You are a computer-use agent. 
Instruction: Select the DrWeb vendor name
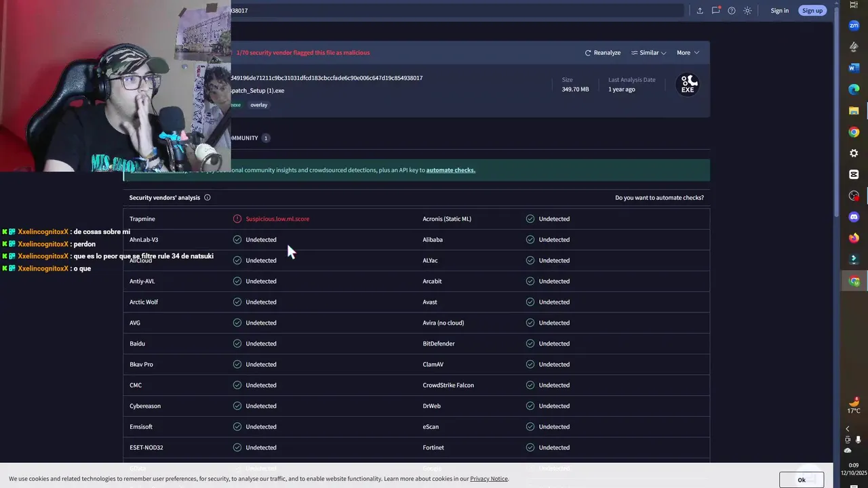[432, 406]
